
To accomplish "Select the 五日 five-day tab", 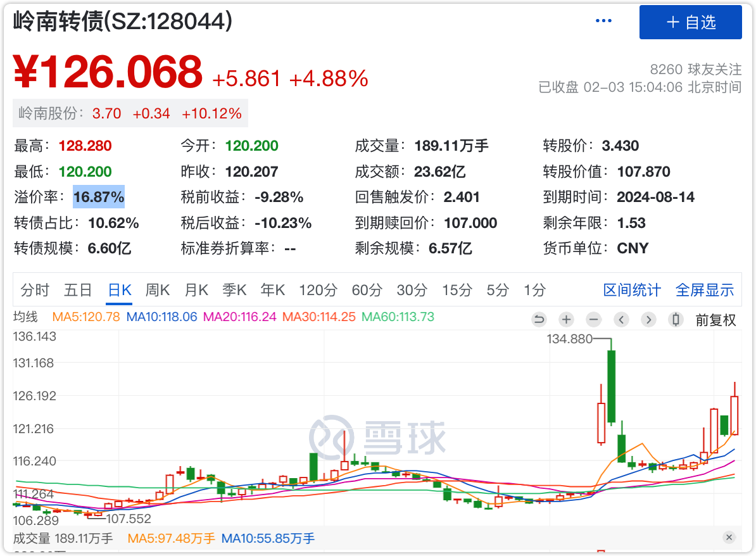I will [78, 290].
